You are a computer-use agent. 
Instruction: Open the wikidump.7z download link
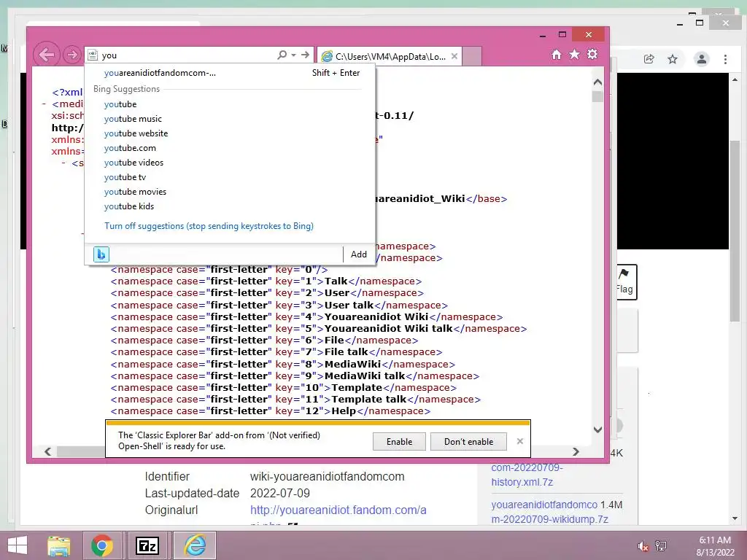point(549,512)
